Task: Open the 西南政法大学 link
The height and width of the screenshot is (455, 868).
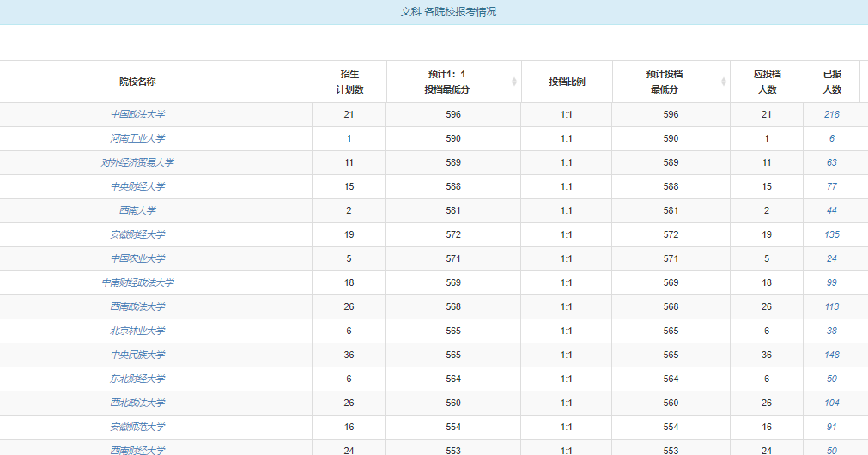Action: (x=138, y=306)
